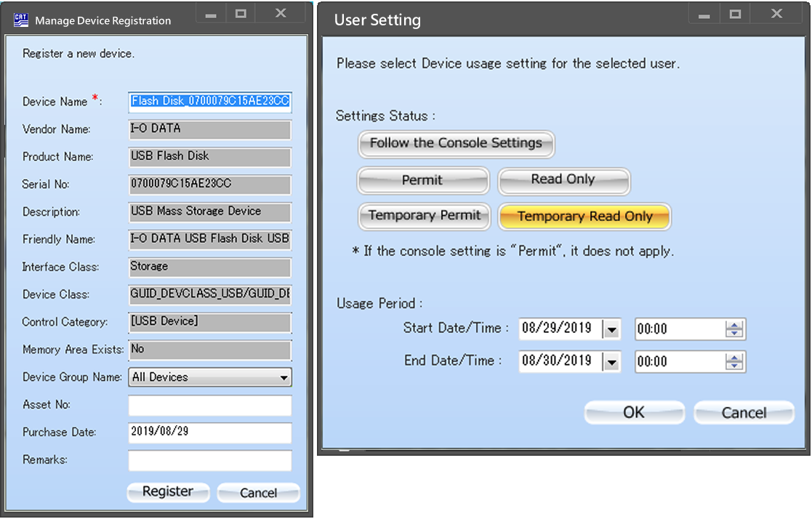Click the Device Name input field

(x=210, y=102)
